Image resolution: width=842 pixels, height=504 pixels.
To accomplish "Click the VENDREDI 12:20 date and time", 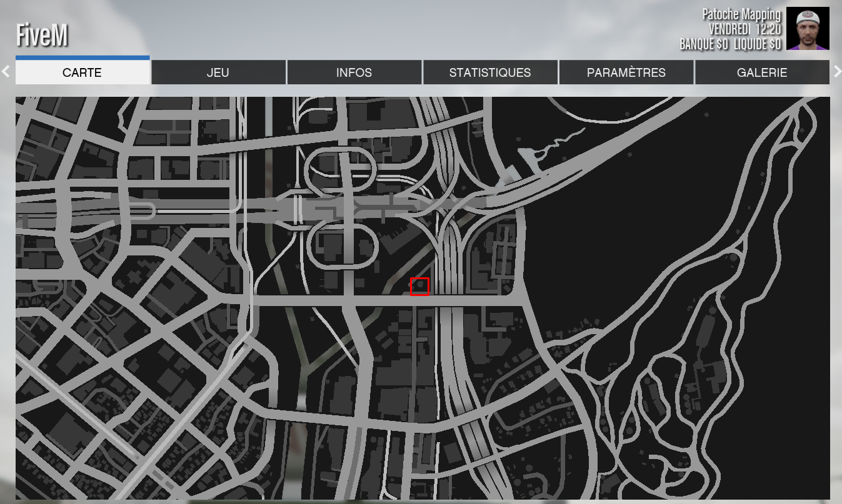I will point(744,29).
